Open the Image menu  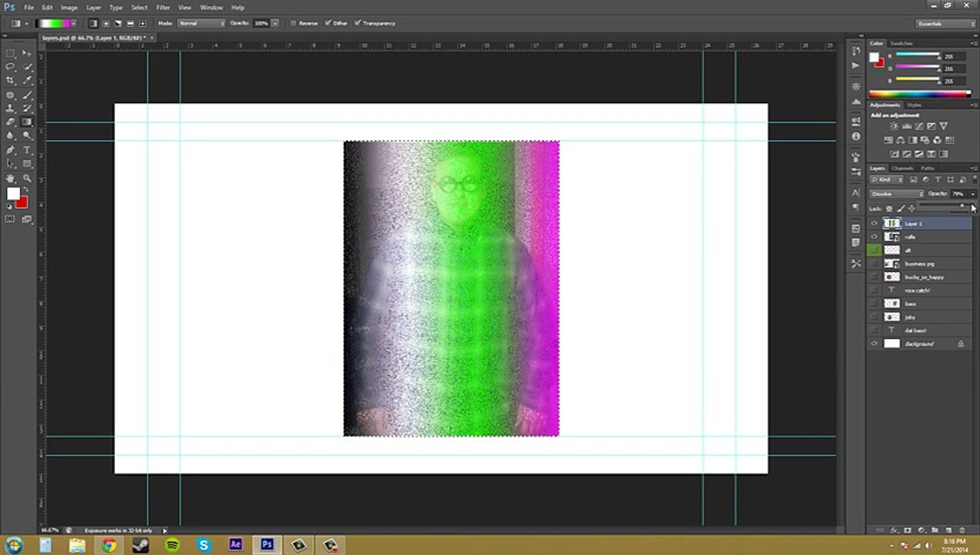[69, 8]
